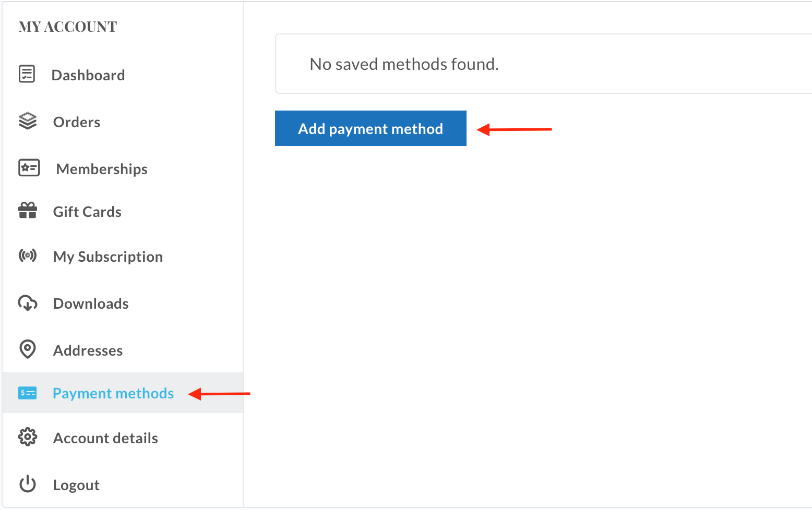Click the My Subscription broadcast icon

pyautogui.click(x=28, y=256)
